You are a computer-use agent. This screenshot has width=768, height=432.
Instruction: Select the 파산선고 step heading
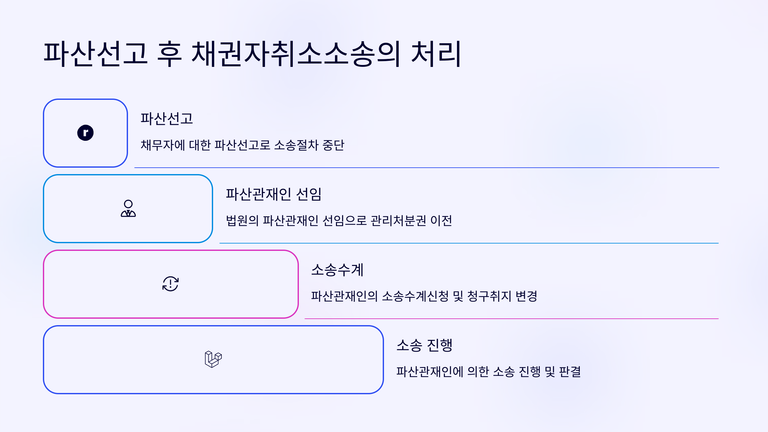168,118
